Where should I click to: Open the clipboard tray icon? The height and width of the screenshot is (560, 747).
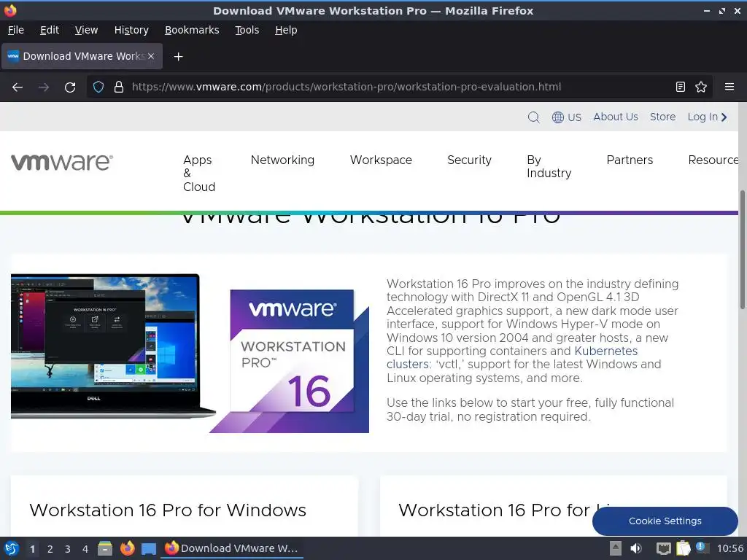tap(683, 548)
